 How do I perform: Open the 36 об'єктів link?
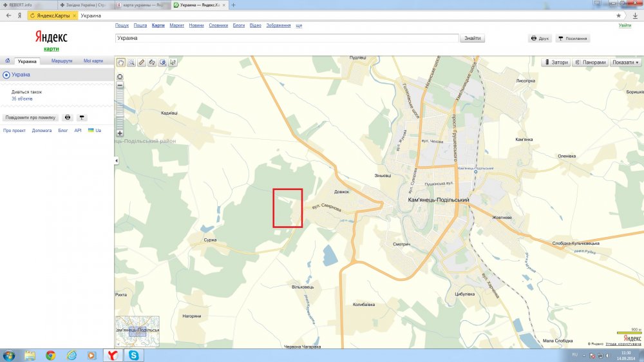(x=22, y=99)
